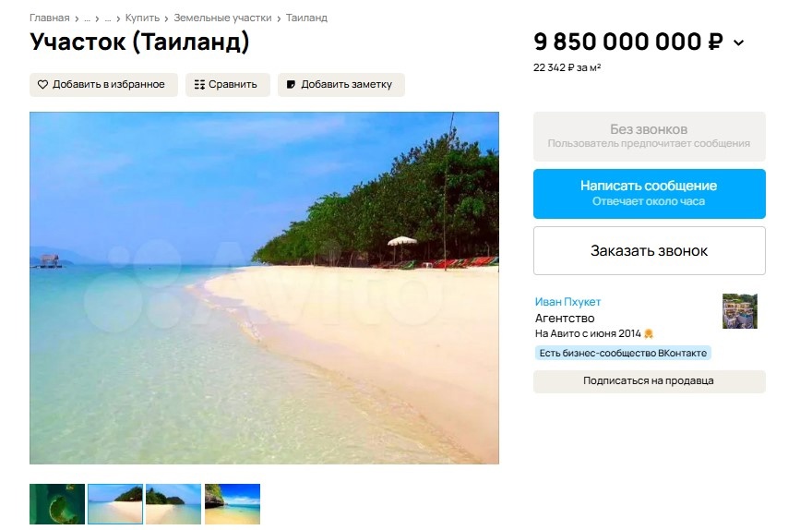Screen dimensions: 812x530
Task: Click the Compare icon
Action: (x=199, y=85)
